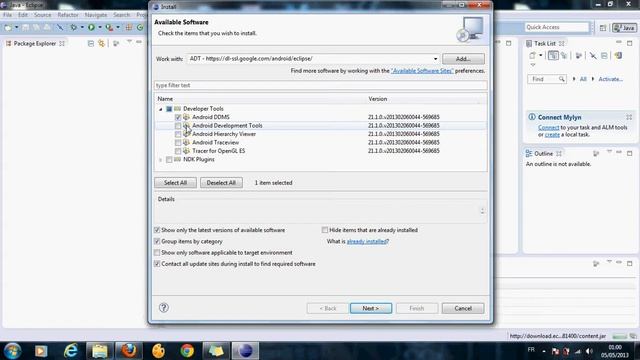Open the Refactor menu in Eclipse
The image size is (640, 360).
tap(68, 15)
